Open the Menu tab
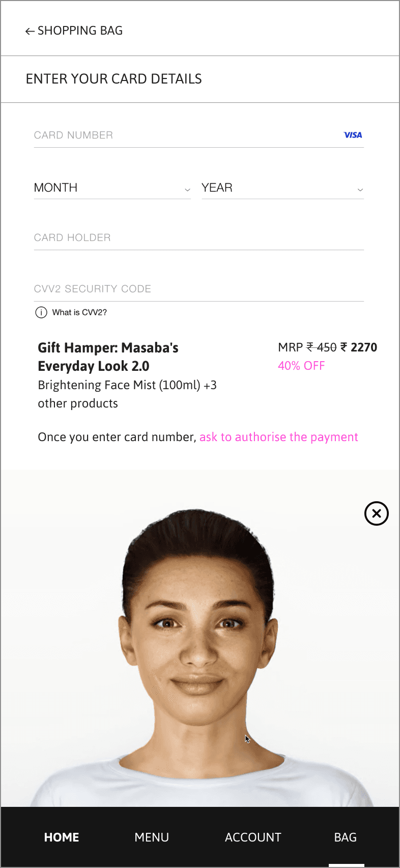The width and height of the screenshot is (400, 868). click(x=152, y=837)
